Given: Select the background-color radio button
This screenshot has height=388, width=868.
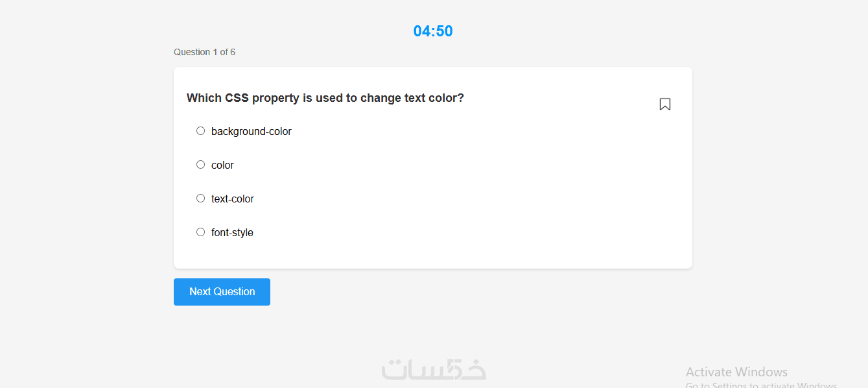Looking at the screenshot, I should [200, 131].
